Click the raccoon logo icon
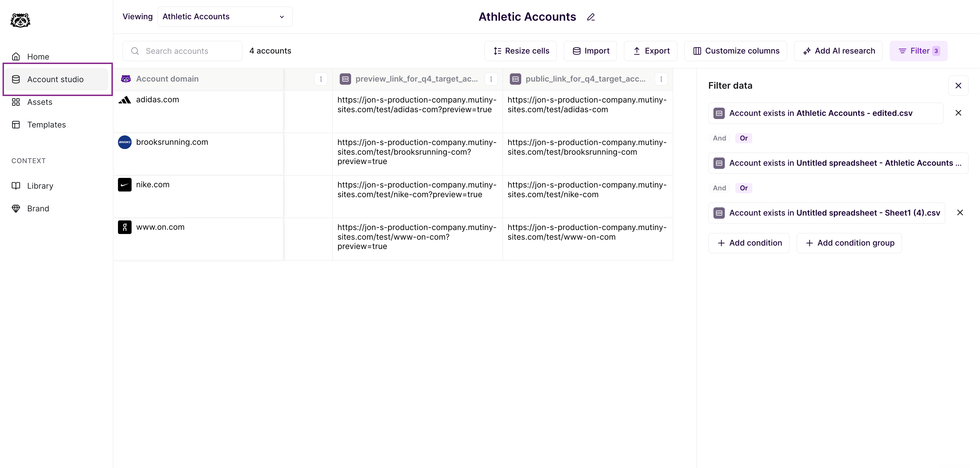The width and height of the screenshot is (980, 468). click(20, 20)
